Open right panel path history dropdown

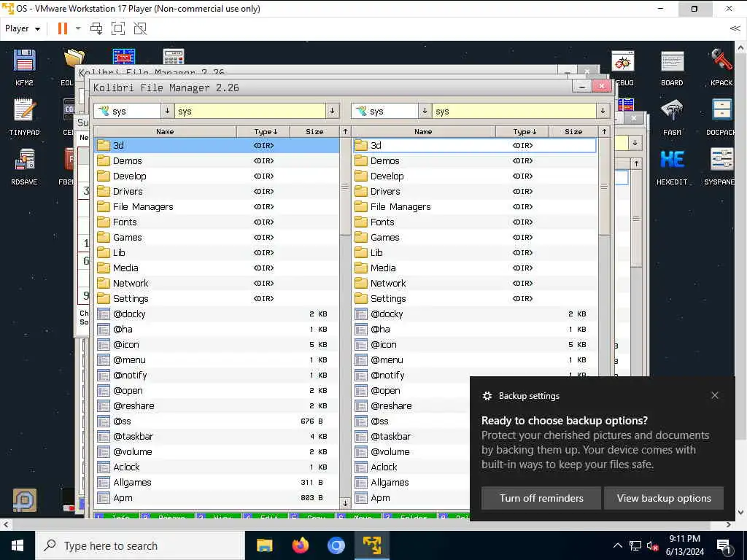pyautogui.click(x=603, y=111)
